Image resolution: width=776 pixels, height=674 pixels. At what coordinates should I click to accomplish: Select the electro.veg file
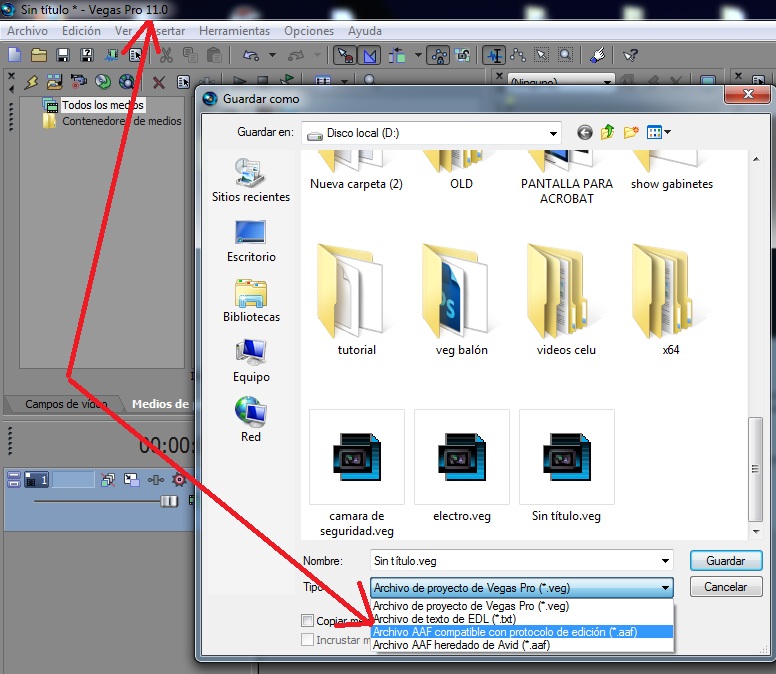[x=461, y=466]
